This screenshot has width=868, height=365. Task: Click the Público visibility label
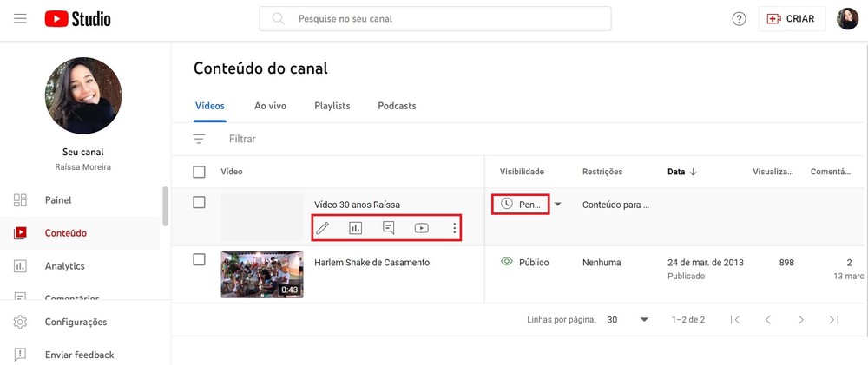(534, 263)
